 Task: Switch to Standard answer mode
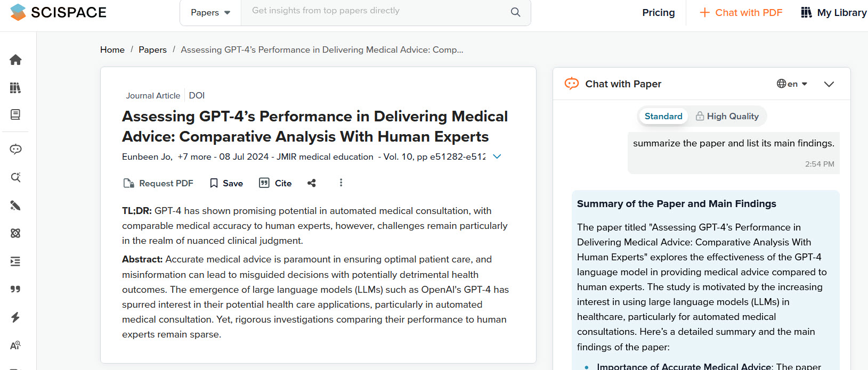pyautogui.click(x=663, y=116)
